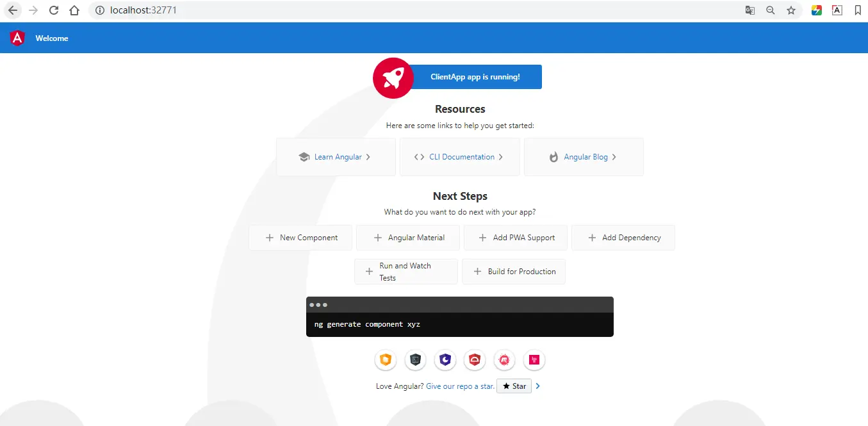
Task: Select the Build for Production card
Action: point(514,272)
